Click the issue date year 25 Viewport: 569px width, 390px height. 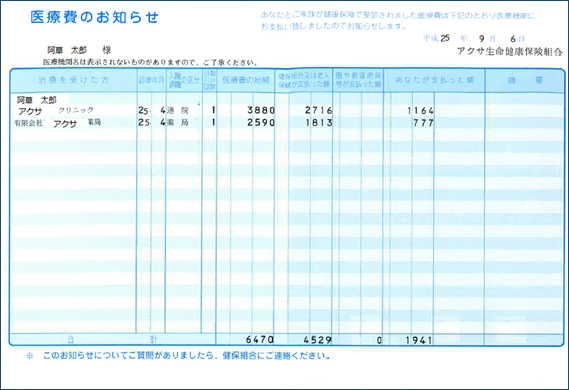coord(445,38)
